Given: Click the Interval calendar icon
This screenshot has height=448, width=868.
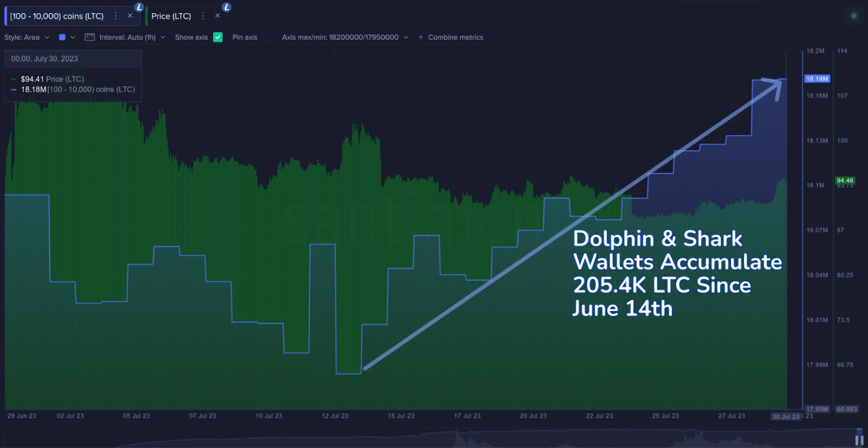Looking at the screenshot, I should pos(90,37).
